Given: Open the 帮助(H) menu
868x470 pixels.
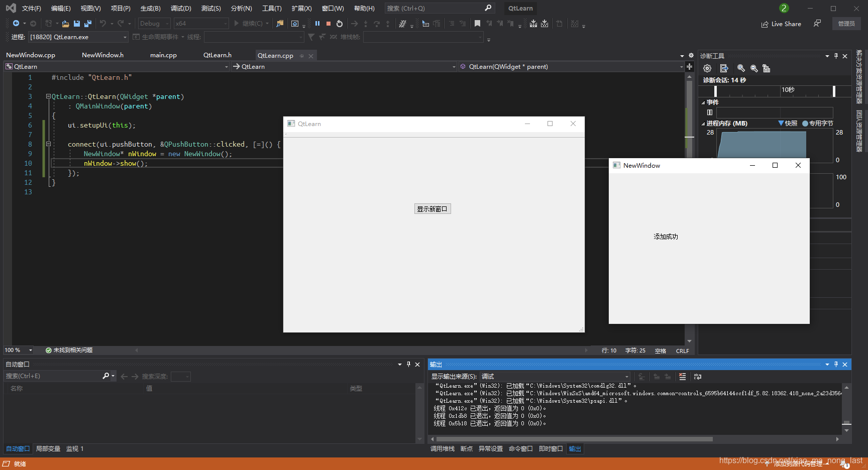Looking at the screenshot, I should pos(364,9).
